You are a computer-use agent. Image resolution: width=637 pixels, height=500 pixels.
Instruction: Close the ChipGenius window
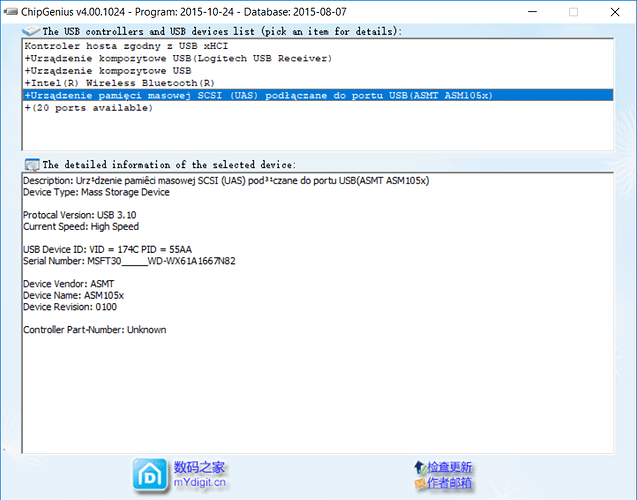point(615,12)
